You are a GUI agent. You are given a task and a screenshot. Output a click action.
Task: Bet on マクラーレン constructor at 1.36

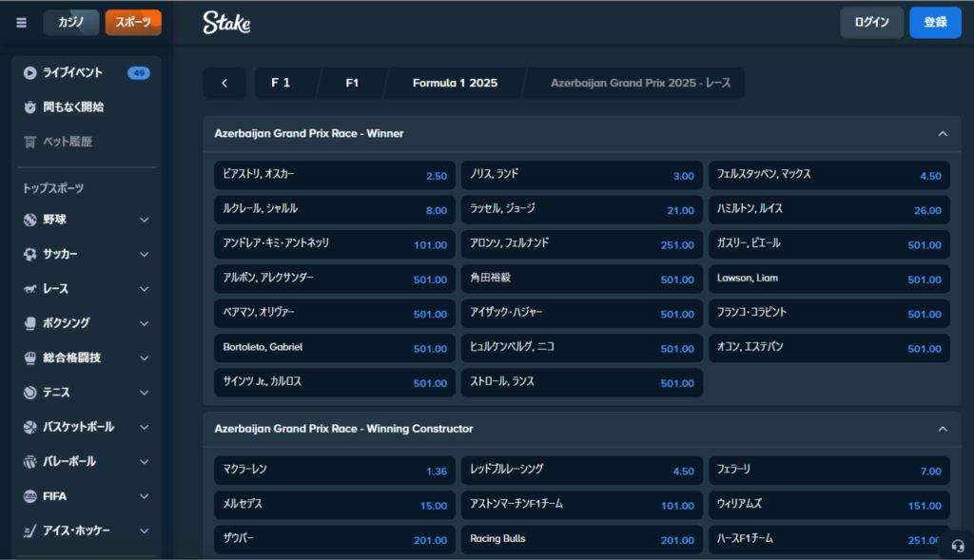coord(334,471)
